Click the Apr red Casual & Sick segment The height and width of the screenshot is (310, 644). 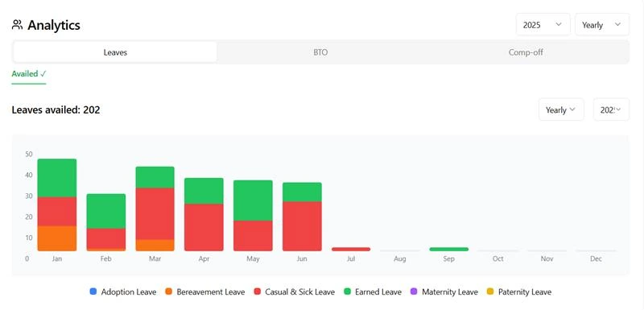point(204,228)
